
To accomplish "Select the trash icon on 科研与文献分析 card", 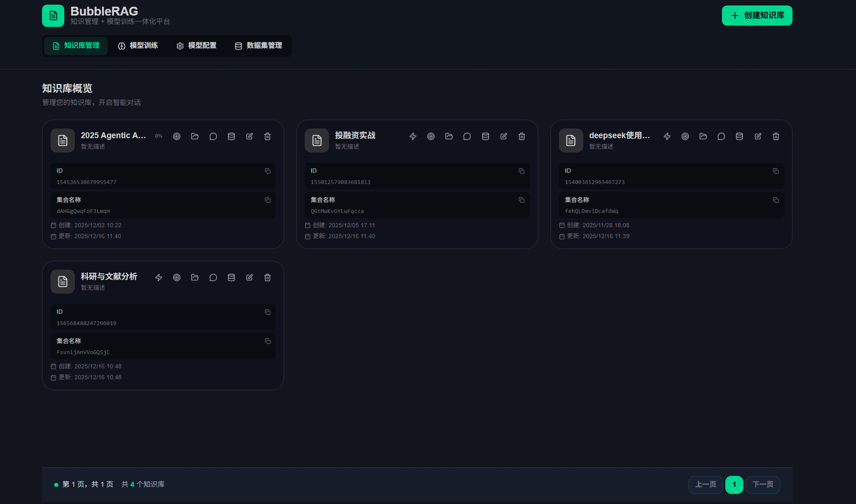I will click(x=267, y=277).
